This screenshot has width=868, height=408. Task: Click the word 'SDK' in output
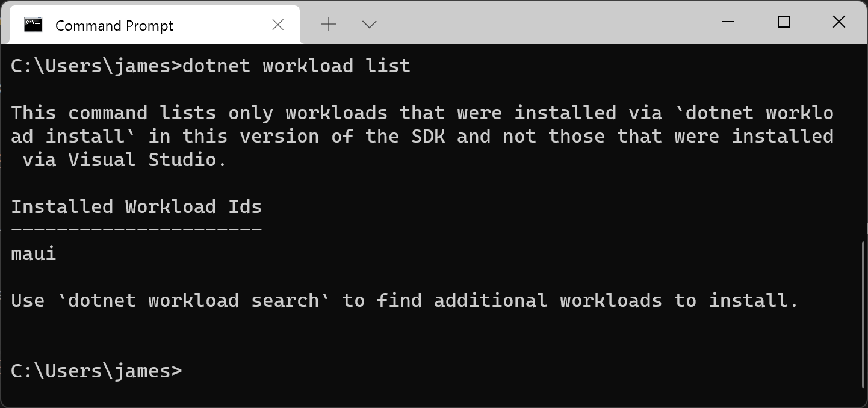tap(429, 136)
